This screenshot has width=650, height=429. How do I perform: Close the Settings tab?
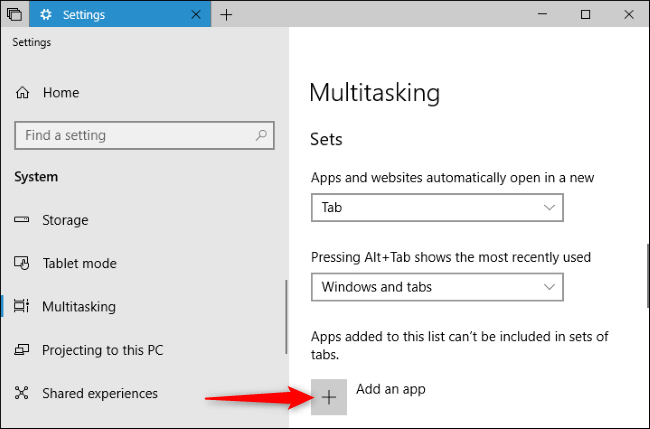(196, 15)
